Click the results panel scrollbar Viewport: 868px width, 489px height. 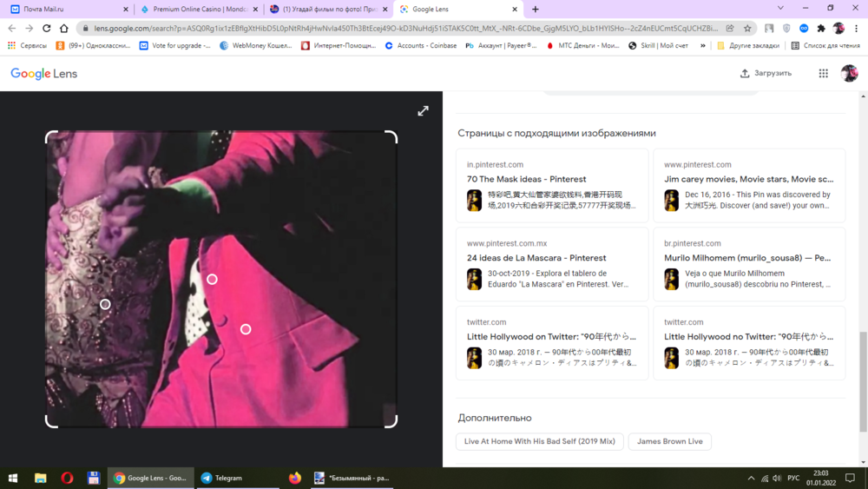point(863,381)
